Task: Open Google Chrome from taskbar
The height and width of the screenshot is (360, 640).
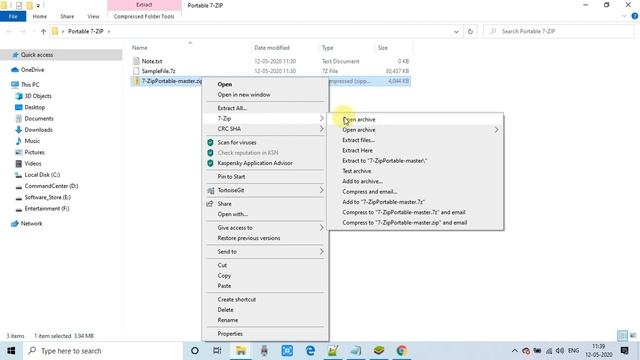Action: pyautogui.click(x=402, y=351)
